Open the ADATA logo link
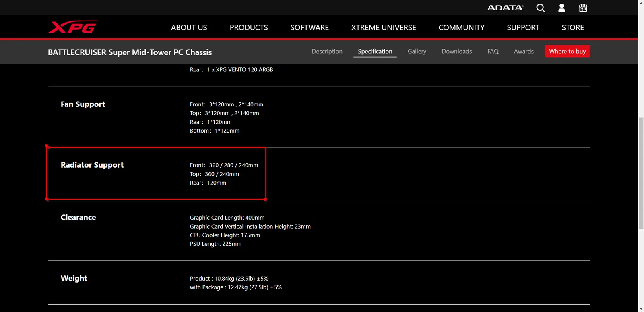 coord(505,8)
